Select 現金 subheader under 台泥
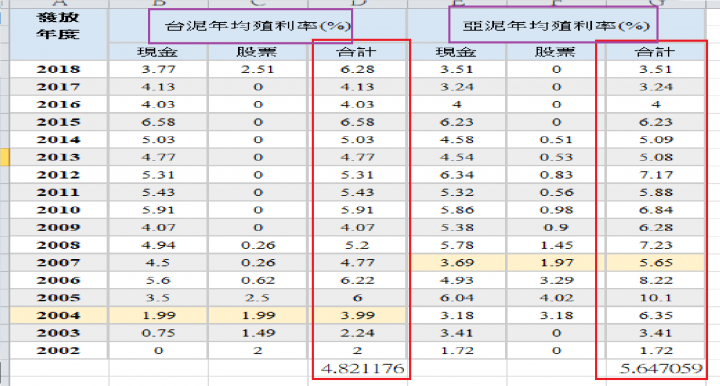Viewport: 720px width, 386px height. pyautogui.click(x=158, y=52)
